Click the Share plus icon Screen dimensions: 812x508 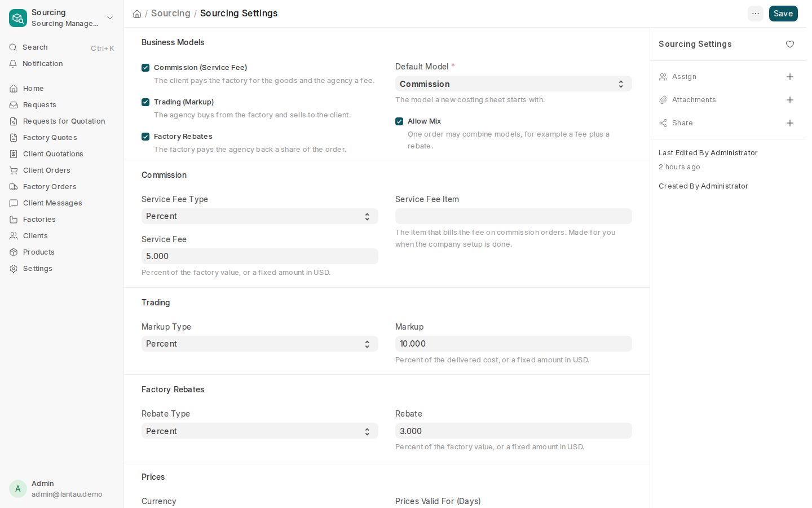point(790,123)
